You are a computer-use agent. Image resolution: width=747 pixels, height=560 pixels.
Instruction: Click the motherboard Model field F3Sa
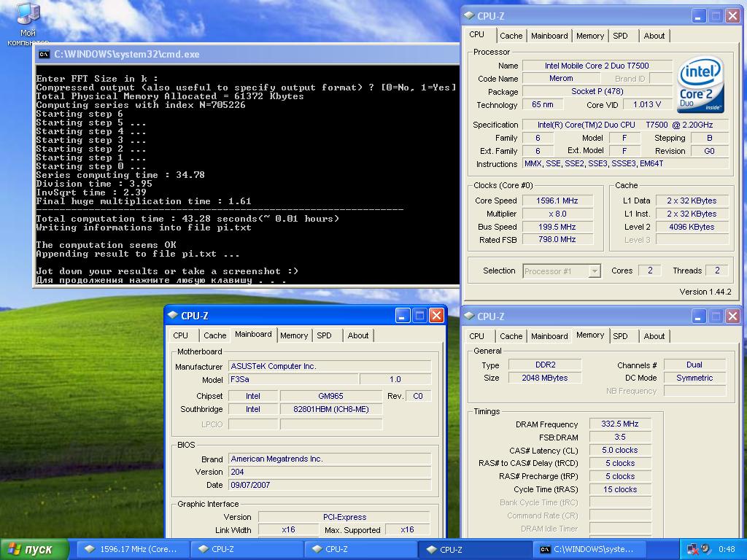[293, 379]
